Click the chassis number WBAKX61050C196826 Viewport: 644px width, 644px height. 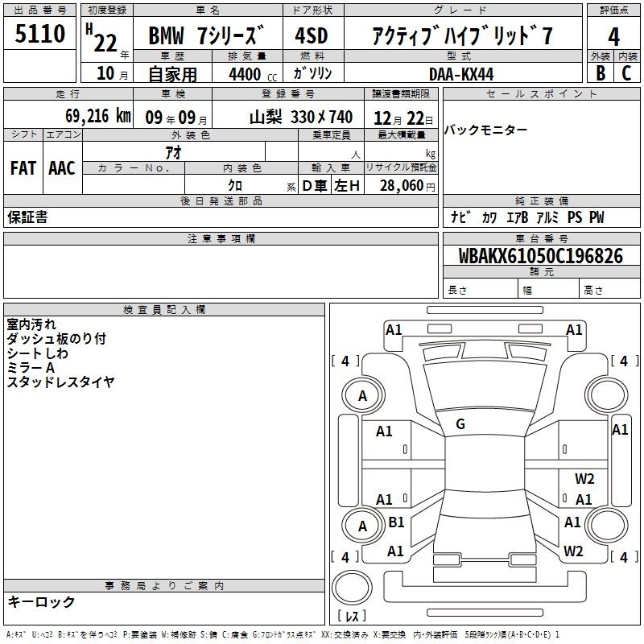[x=540, y=257]
